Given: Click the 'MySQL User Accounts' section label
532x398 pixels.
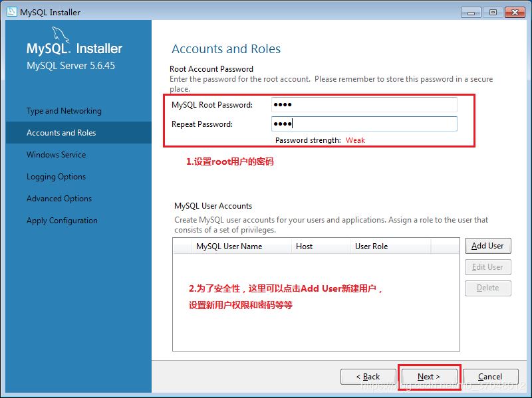Looking at the screenshot, I should 213,206.
